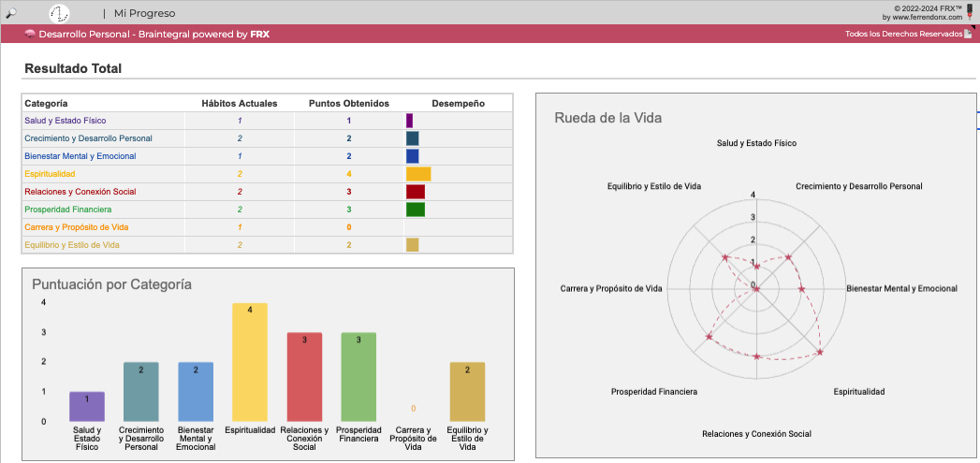Viewport: 980px width, 463px height.
Task: Select Espiritualidad category in table
Action: click(50, 174)
